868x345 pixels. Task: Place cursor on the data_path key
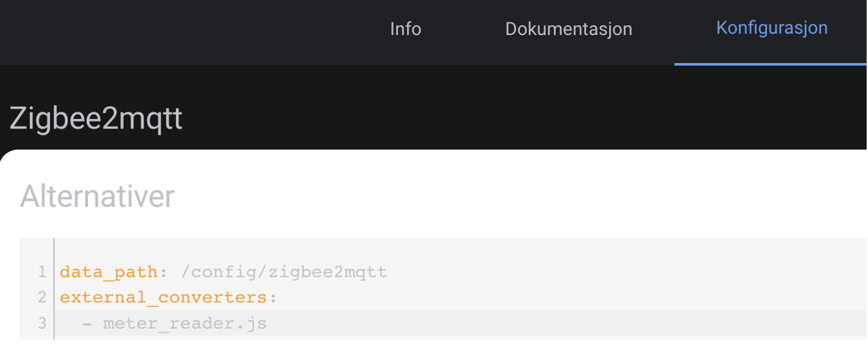[108, 272]
